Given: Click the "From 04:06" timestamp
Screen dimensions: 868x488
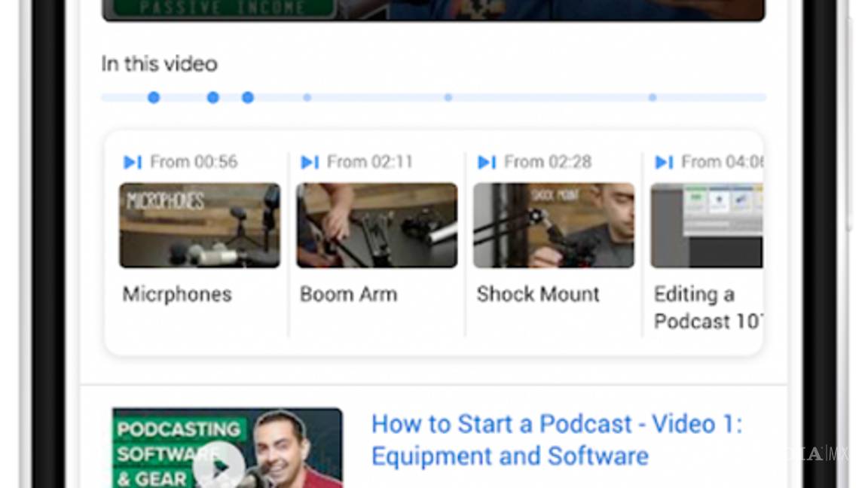Looking at the screenshot, I should (x=723, y=162).
